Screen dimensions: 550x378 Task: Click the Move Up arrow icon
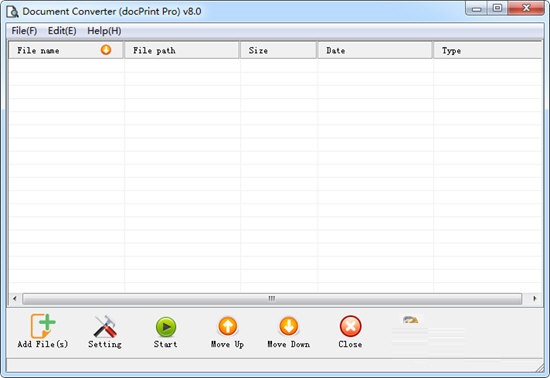[228, 326]
